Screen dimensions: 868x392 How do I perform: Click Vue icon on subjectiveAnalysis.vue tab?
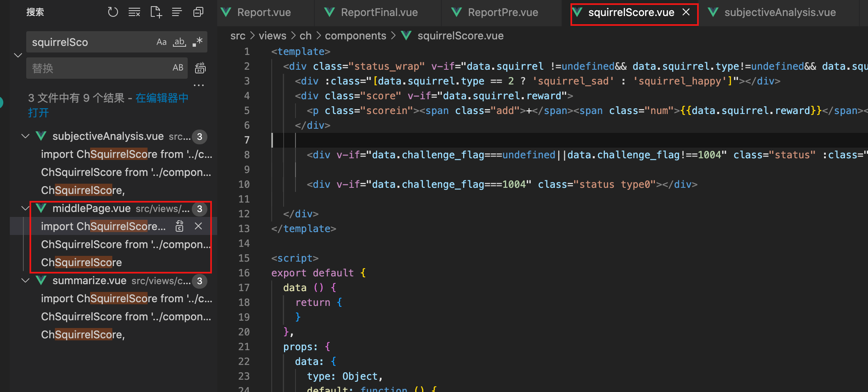713,12
